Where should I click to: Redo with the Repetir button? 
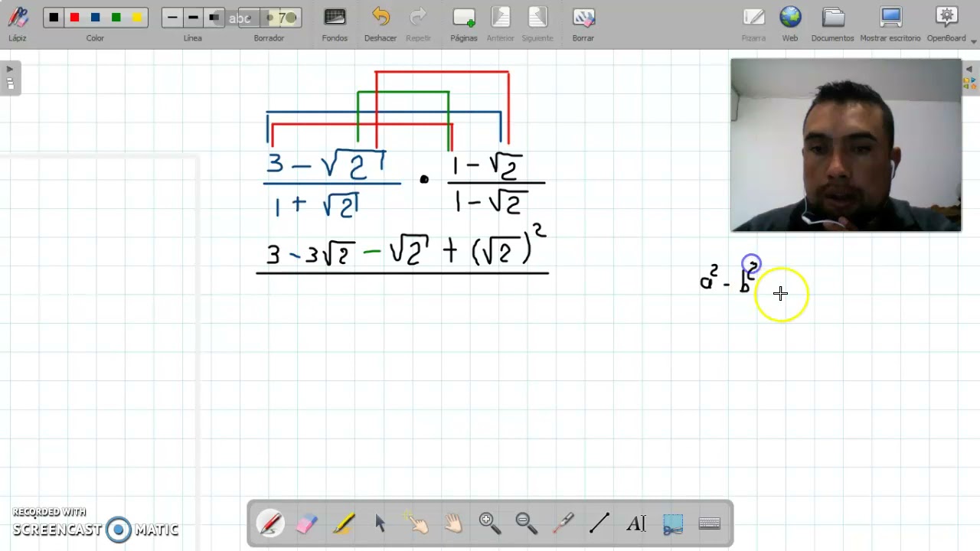tap(418, 23)
